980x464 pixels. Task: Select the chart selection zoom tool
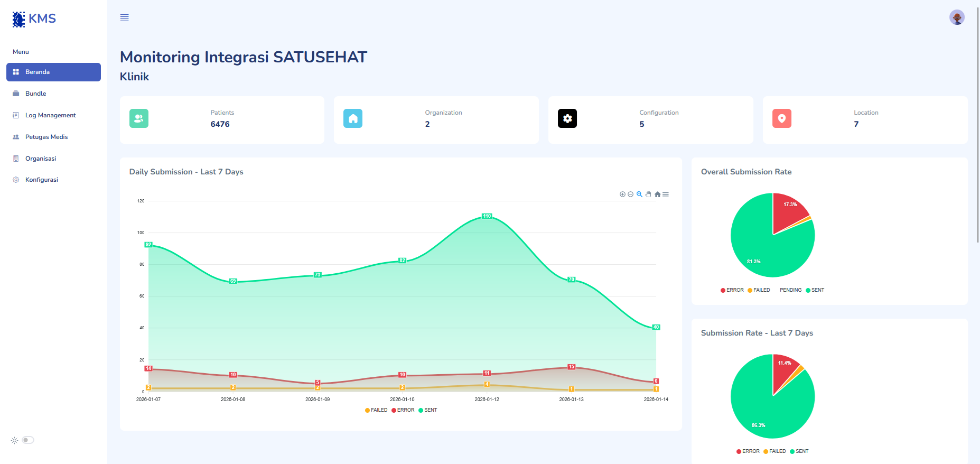point(639,194)
